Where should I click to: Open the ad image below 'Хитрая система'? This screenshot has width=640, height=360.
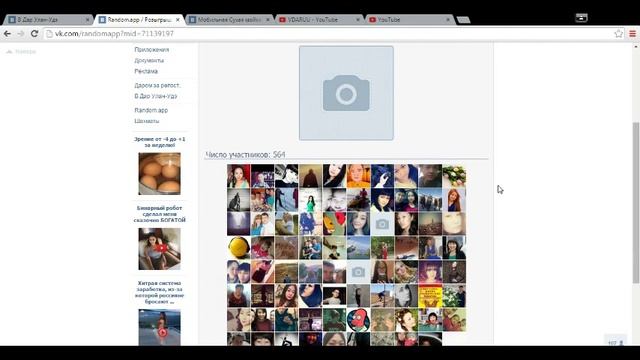click(x=159, y=327)
